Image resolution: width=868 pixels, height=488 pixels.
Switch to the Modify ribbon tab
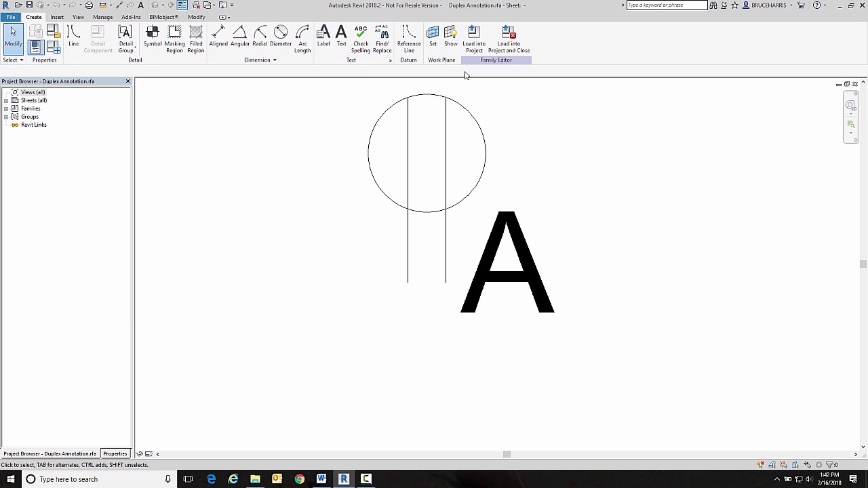point(197,17)
